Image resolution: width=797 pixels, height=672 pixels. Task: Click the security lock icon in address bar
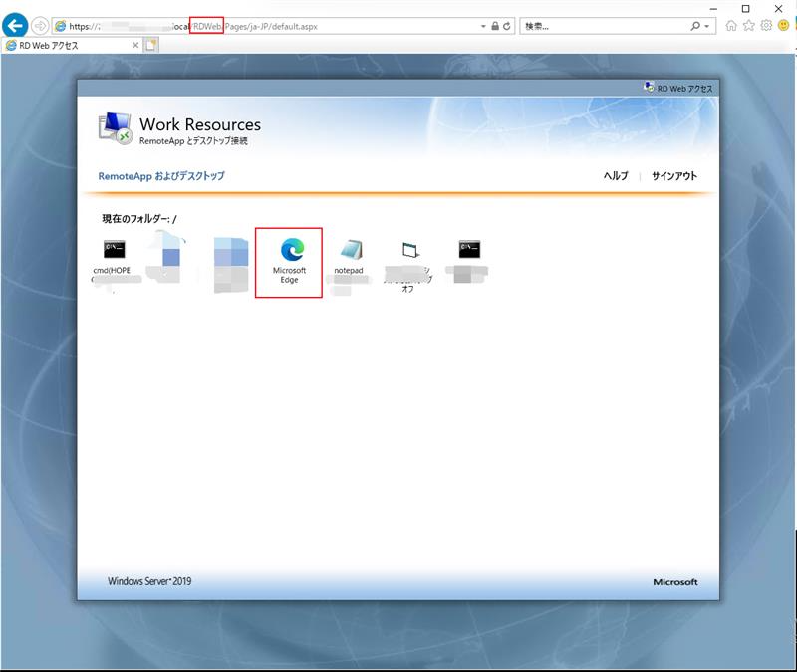click(x=494, y=26)
